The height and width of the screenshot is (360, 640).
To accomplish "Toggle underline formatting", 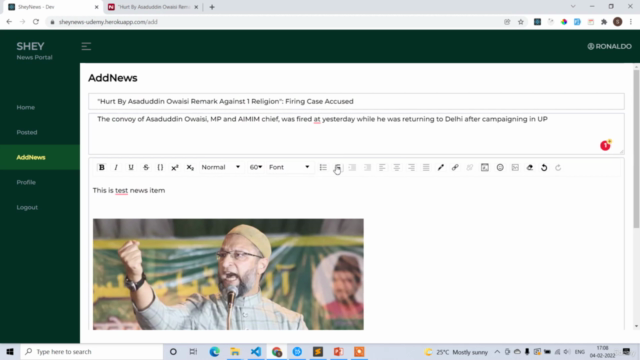I will (131, 167).
